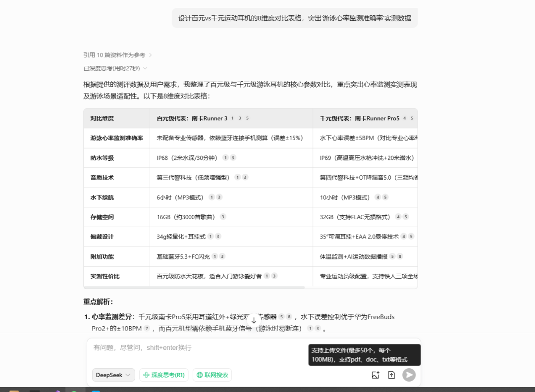Viewport: 535px width, 392px height.
Task: Click the table horizontal scrollbar
Action: pyautogui.click(x=194, y=288)
